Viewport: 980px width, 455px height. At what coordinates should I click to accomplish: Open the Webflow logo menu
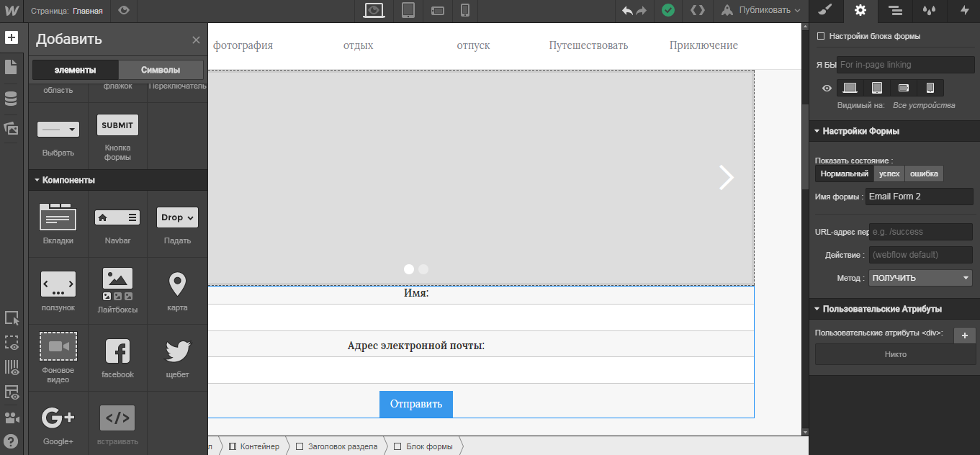[11, 11]
